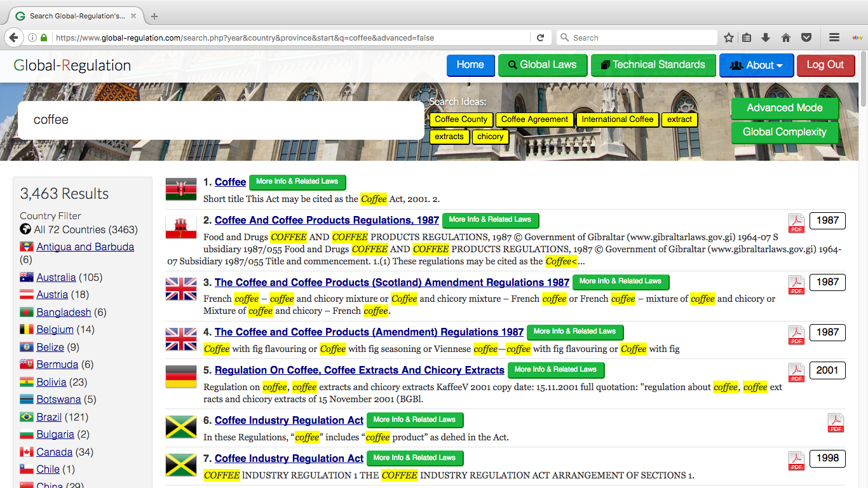Viewport: 868px width, 488px height.
Task: Click the browser reload button
Action: point(540,37)
